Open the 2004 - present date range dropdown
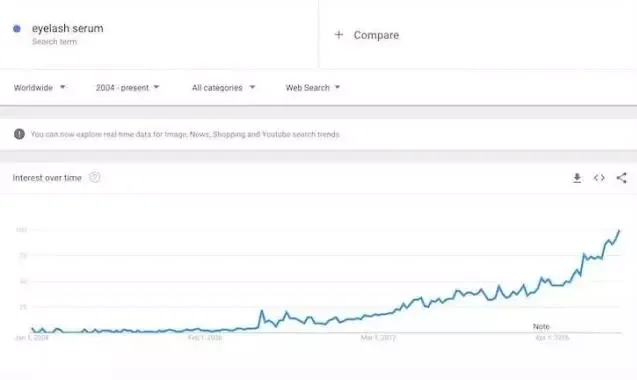The height and width of the screenshot is (380, 637). [127, 87]
